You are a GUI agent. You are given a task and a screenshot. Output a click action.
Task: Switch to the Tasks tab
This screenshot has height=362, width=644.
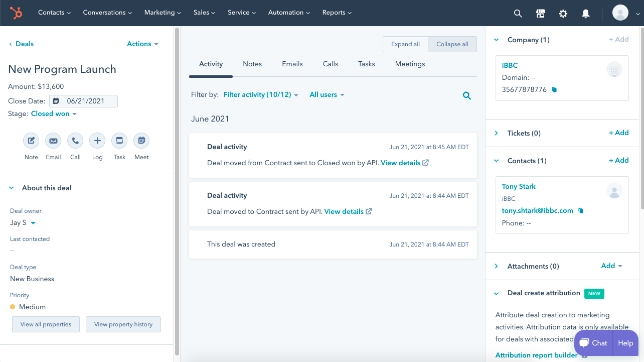(x=367, y=64)
